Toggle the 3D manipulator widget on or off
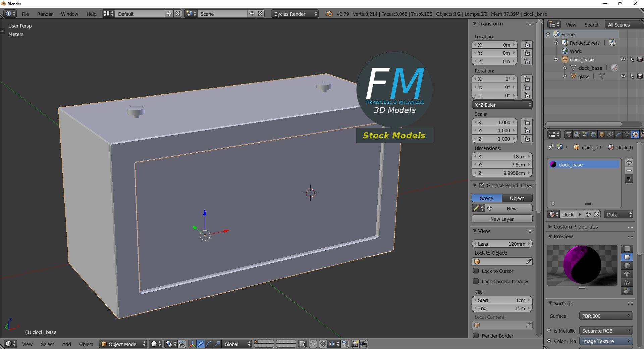644x349 pixels. (192, 344)
